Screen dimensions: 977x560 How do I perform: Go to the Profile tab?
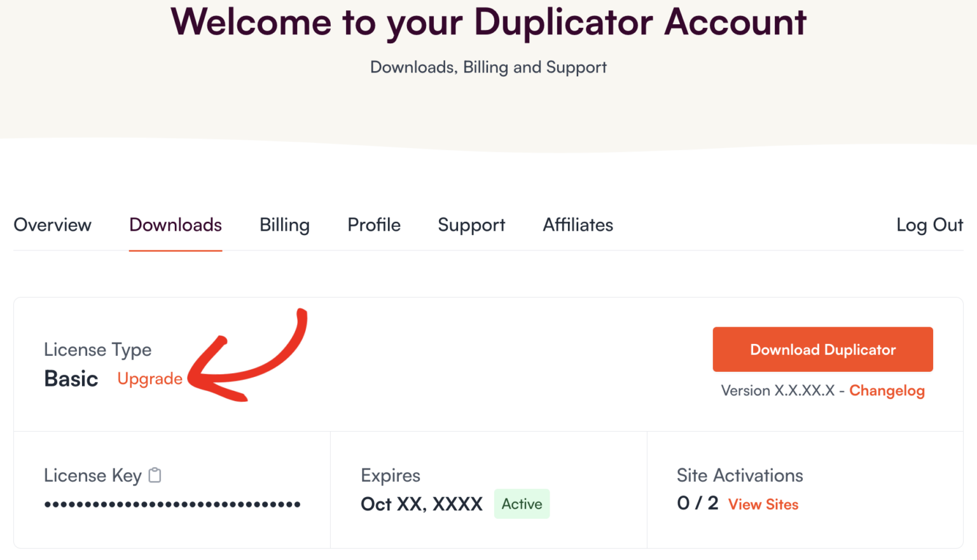[373, 225]
